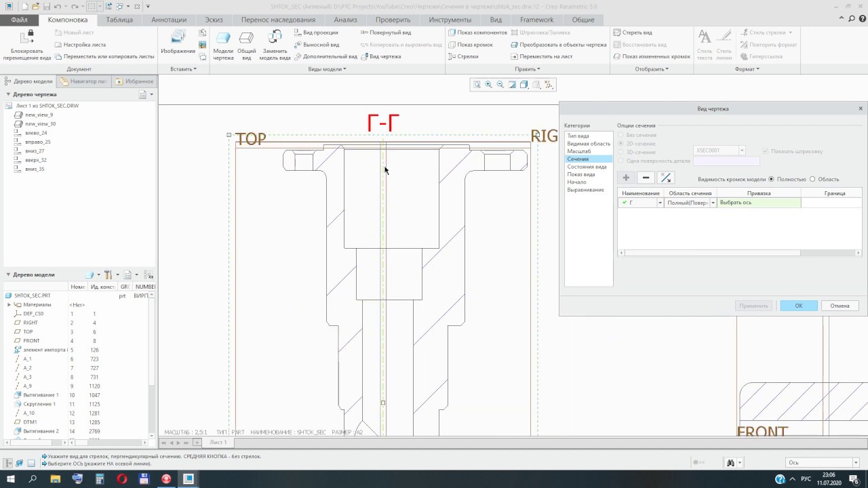Select the 'Полностью' radio button
868x488 pixels.
771,179
